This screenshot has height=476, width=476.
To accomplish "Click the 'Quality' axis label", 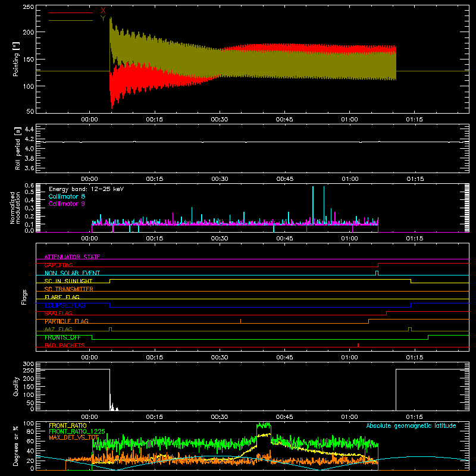I will (16, 386).
